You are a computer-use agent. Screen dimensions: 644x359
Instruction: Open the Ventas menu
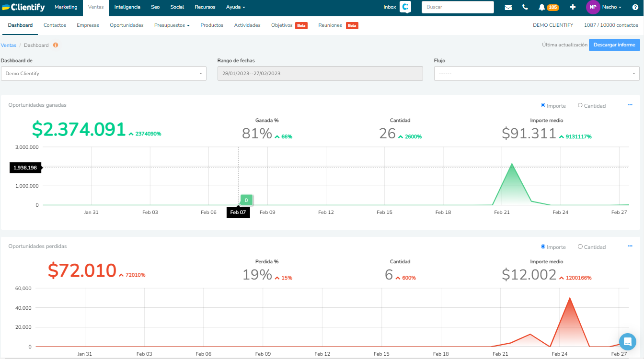96,7
